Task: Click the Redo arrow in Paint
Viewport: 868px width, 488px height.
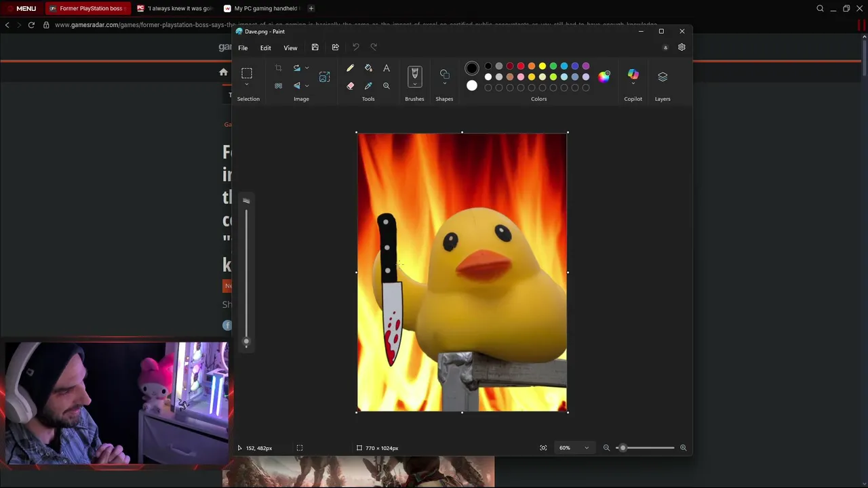Action: click(374, 47)
